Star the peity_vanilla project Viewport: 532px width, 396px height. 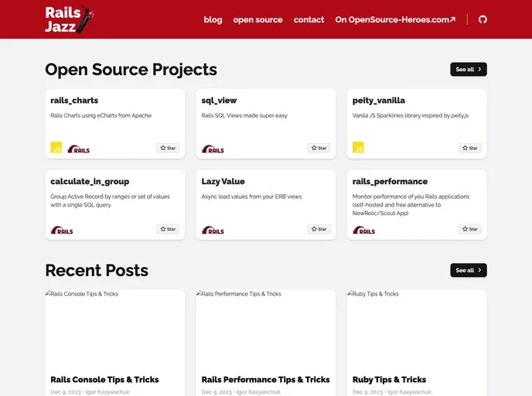470,148
